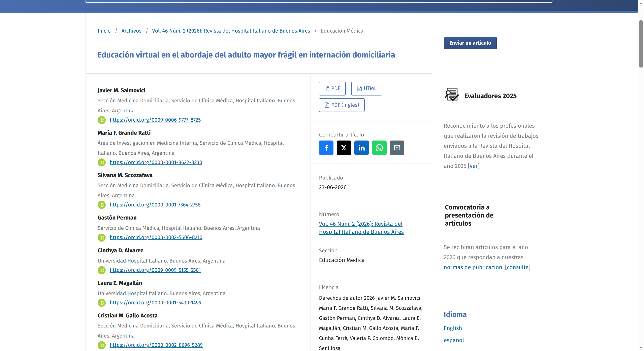Click the Evaluadores 2025 heading
644x351 pixels.
tap(490, 96)
